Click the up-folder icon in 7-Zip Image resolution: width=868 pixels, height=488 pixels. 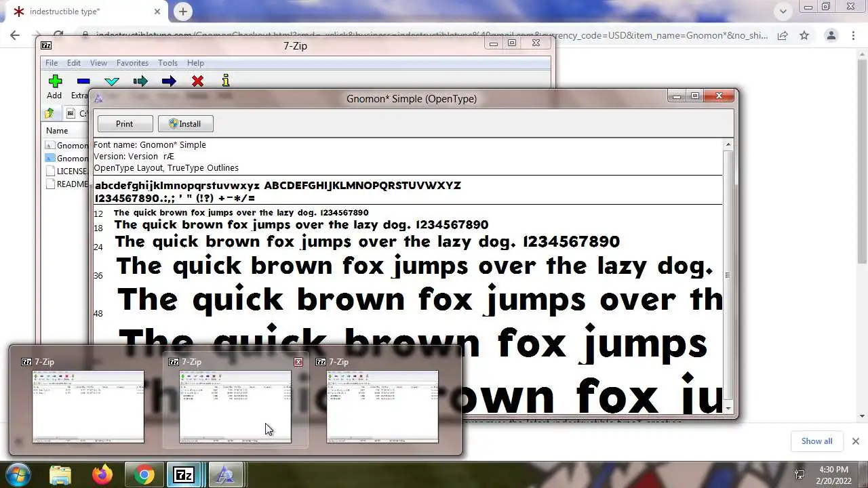click(x=49, y=113)
